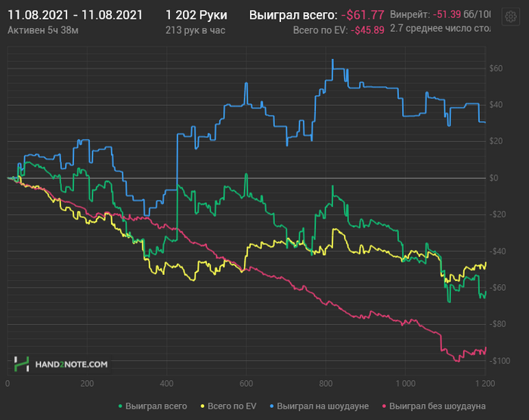Viewport: 529px width, 420px height.
Task: Click the 1 000 x-axis label
Action: click(406, 384)
